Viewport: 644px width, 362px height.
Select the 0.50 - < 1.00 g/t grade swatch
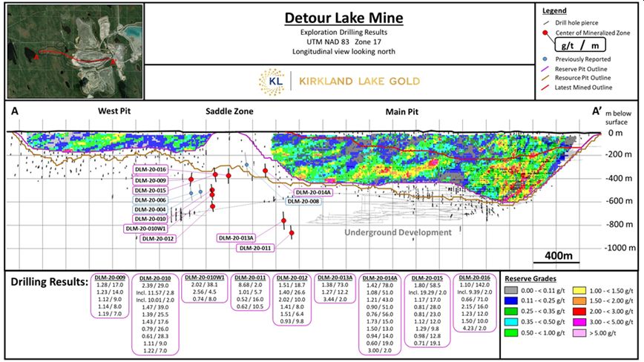(x=511, y=333)
